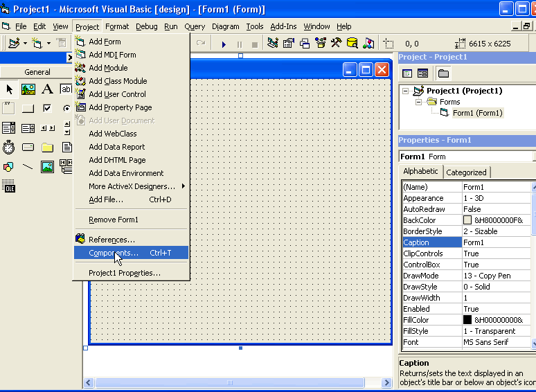The width and height of the screenshot is (536, 392).
Task: Click View Code in the Project panel
Action: 407,73
